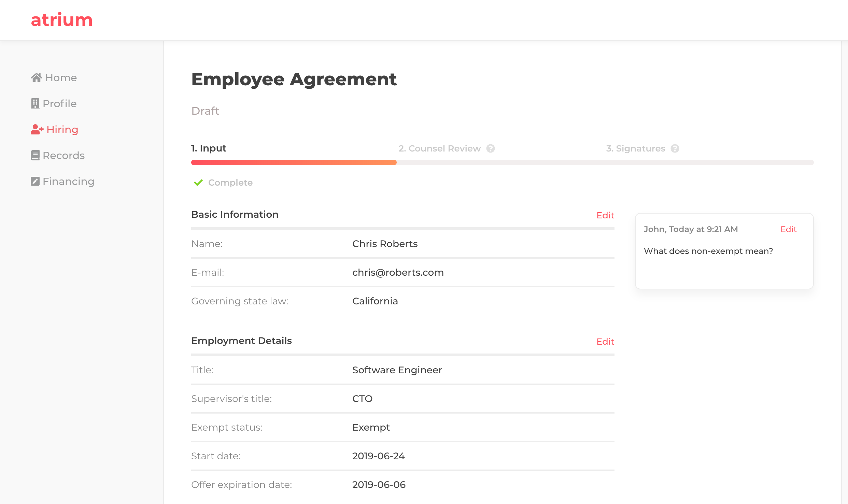848x504 pixels.
Task: Click the Financing pencil icon
Action: [x=35, y=181]
